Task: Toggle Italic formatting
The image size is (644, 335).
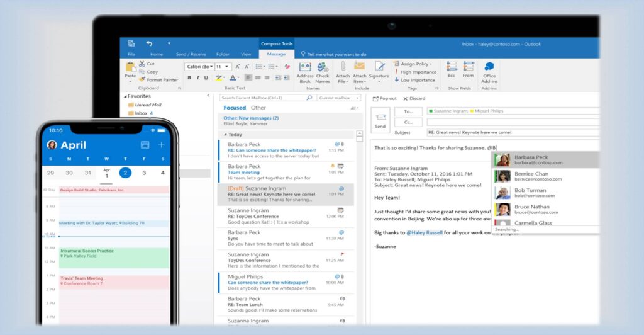Action: (x=197, y=77)
